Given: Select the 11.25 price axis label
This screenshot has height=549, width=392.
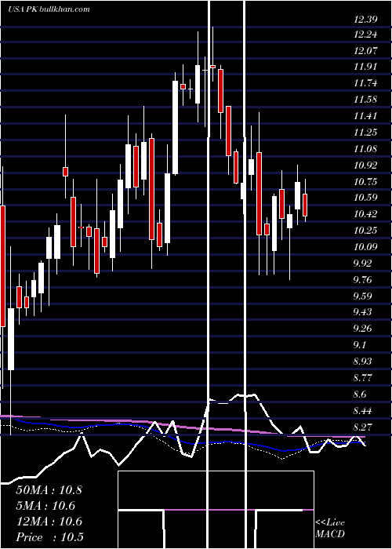Looking at the screenshot, I should tap(365, 133).
